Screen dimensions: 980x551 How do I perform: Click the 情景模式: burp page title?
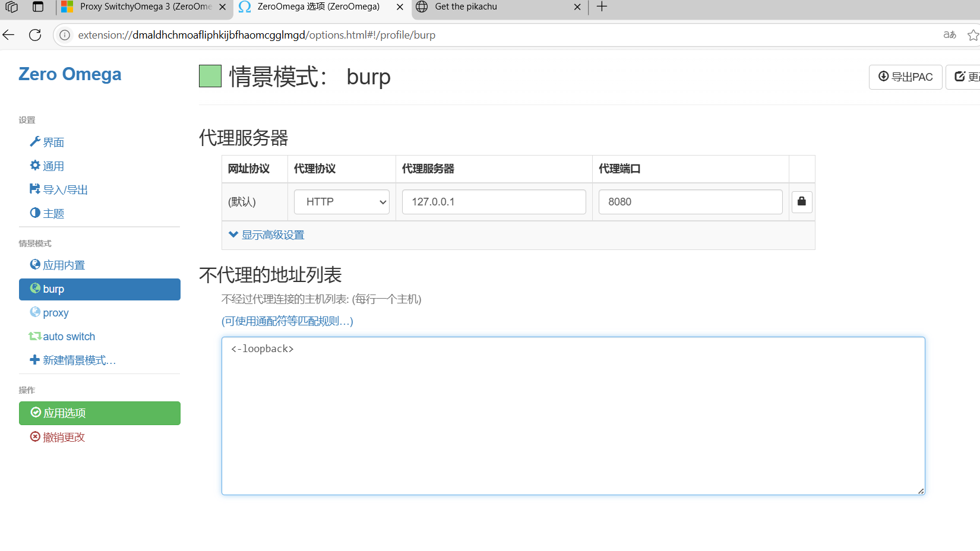[x=309, y=77]
